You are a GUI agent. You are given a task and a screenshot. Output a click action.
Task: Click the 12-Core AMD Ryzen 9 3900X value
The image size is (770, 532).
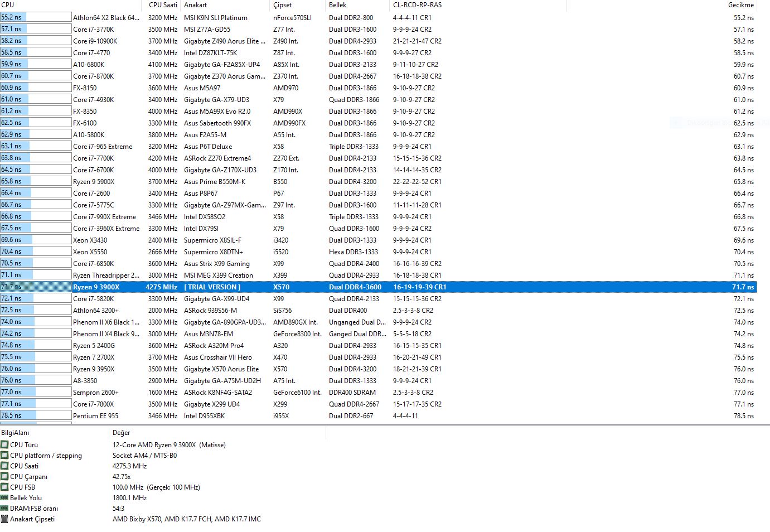coord(169,444)
